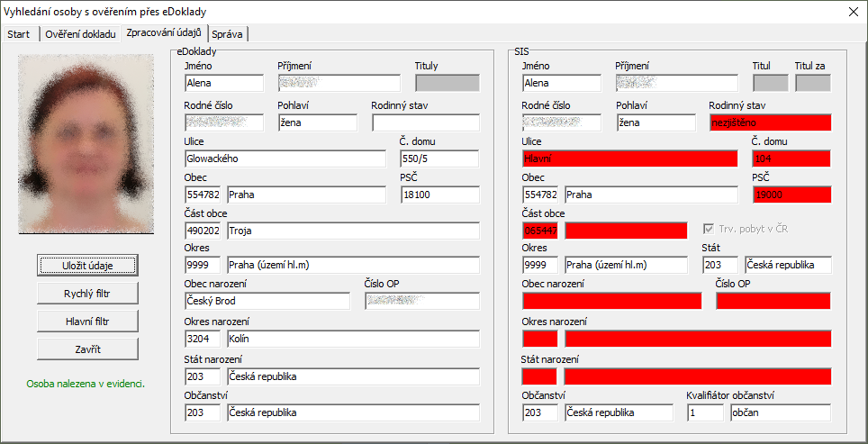Image resolution: width=868 pixels, height=444 pixels.
Task: Click the SIS Stát field Česká republika
Action: [787, 265]
